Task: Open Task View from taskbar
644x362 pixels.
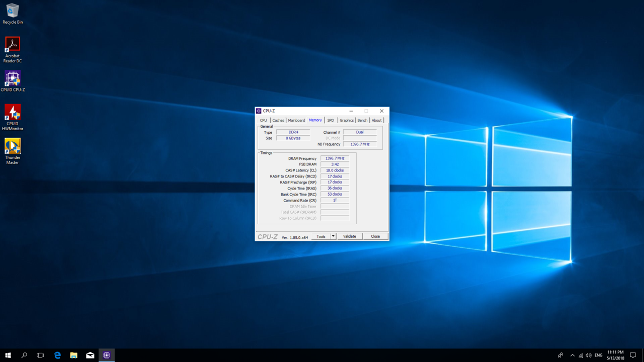Action: pos(40,355)
